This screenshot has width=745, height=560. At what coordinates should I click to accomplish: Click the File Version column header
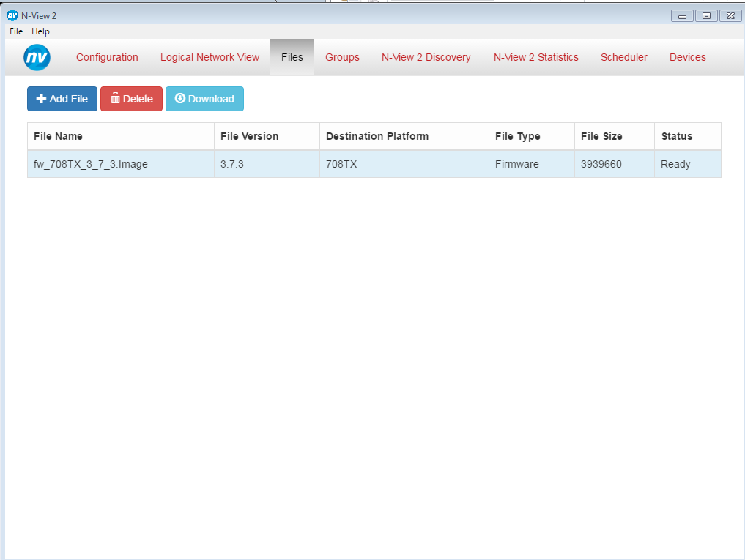coord(267,136)
